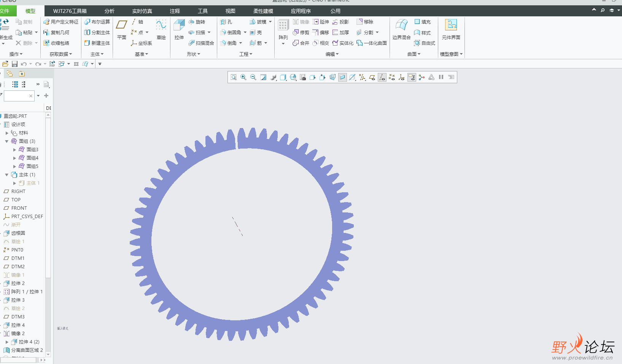
Task: Click the 填充 (Fill) surface tool
Action: pyautogui.click(x=422, y=22)
